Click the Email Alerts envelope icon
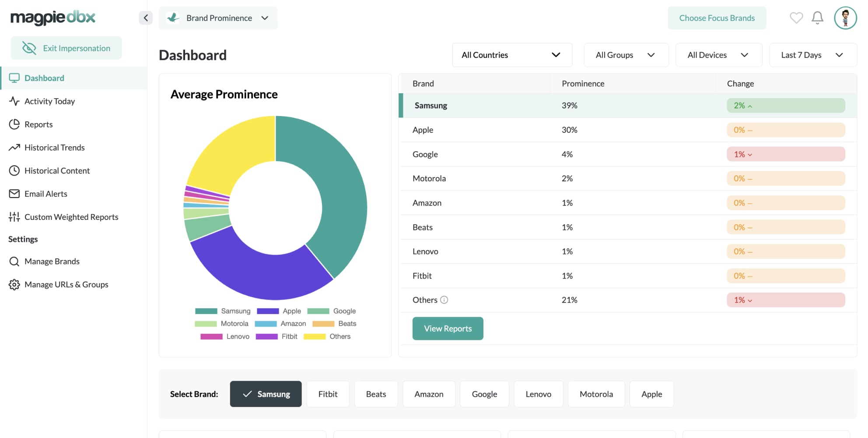Image resolution: width=868 pixels, height=438 pixels. click(14, 194)
